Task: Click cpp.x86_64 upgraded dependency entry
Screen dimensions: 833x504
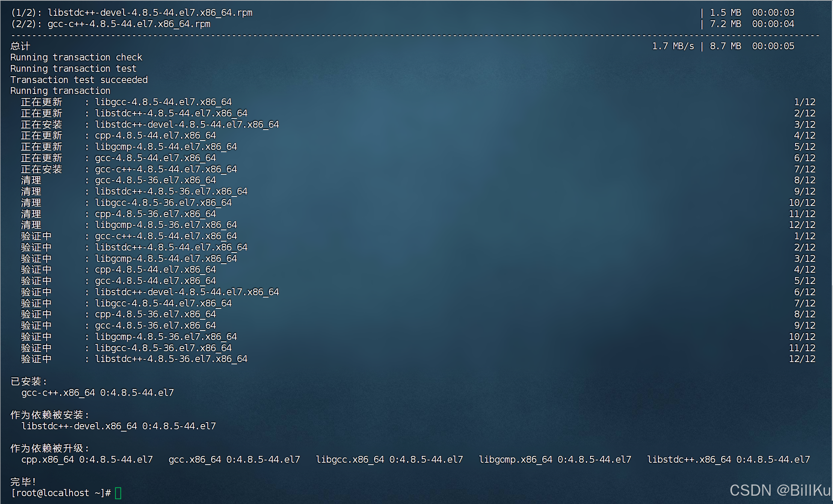Action: [87, 459]
